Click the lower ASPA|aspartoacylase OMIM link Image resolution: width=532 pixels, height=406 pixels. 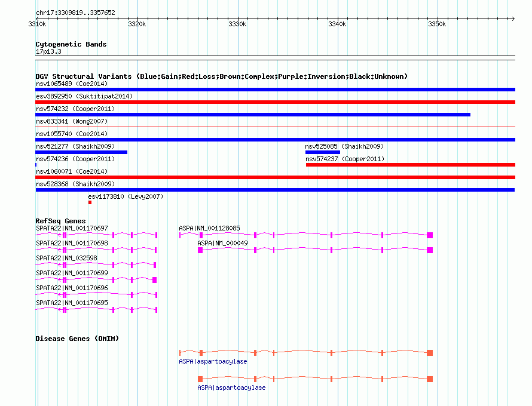pyautogui.click(x=231, y=387)
